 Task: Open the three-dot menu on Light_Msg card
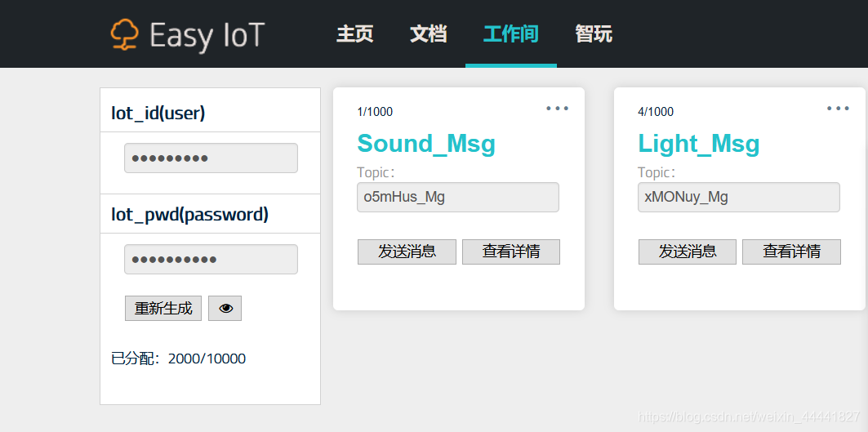[x=838, y=109]
